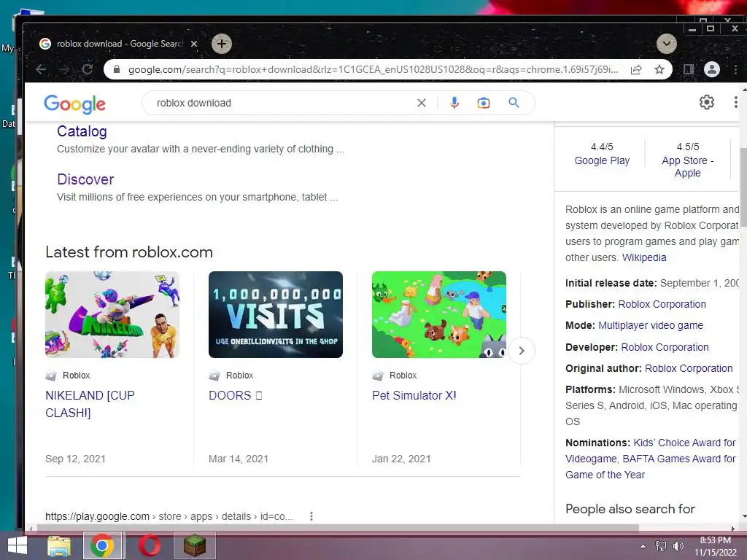Click the magnifying glass search button

[x=514, y=103]
